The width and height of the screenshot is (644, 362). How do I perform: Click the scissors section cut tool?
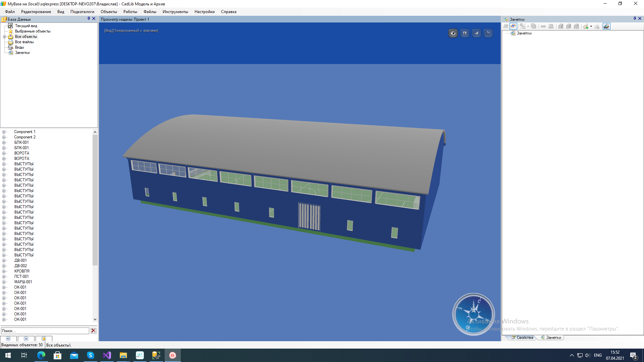click(x=488, y=33)
